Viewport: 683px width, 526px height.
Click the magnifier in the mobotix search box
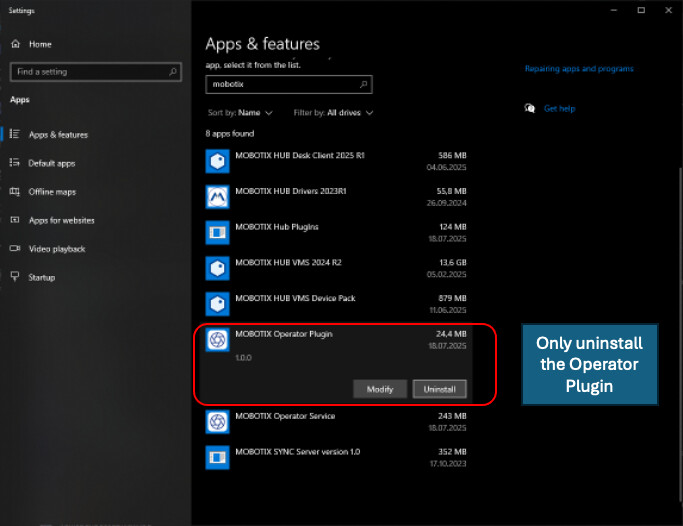coord(363,84)
